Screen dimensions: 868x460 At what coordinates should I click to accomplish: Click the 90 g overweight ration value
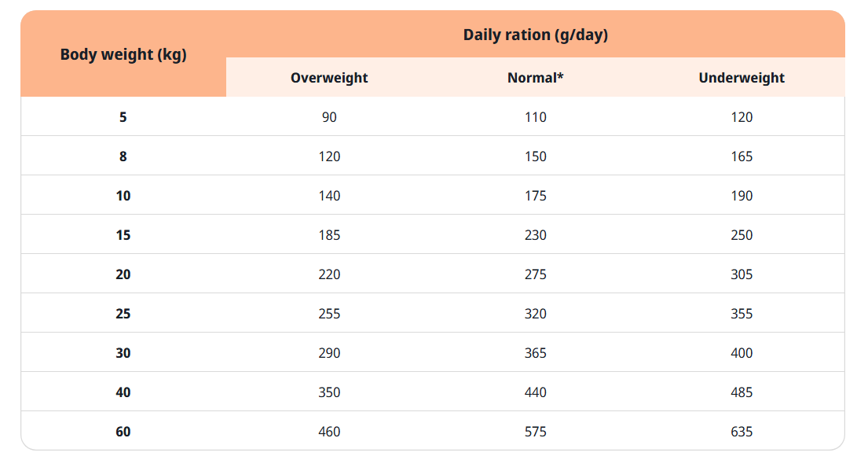(x=329, y=117)
